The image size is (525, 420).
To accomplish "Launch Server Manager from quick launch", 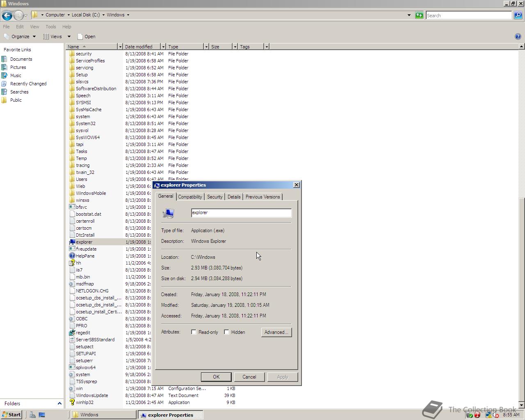I will click(x=32, y=415).
